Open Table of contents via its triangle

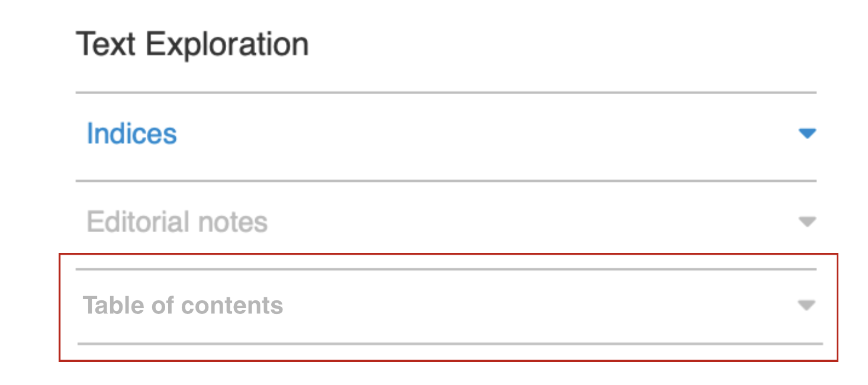pyautogui.click(x=806, y=306)
